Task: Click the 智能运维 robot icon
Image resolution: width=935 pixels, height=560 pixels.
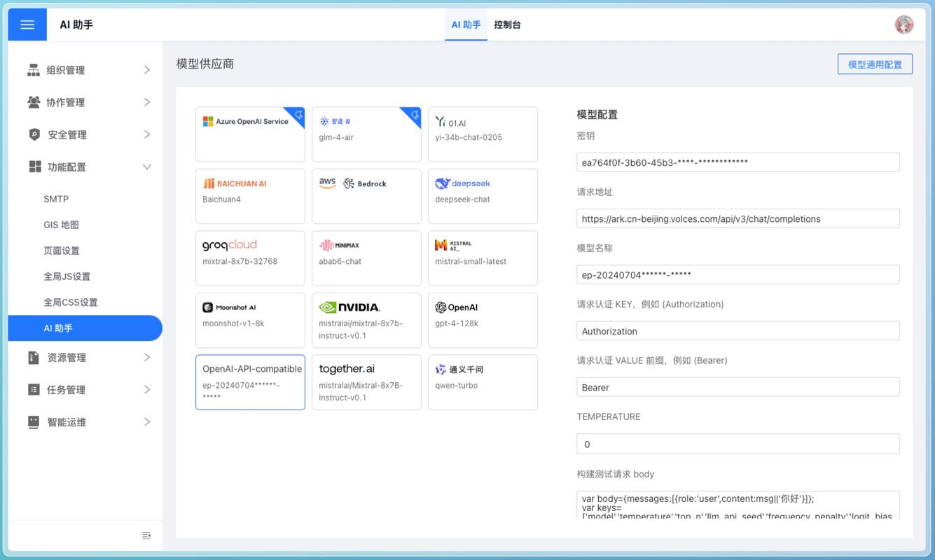Action: pyautogui.click(x=34, y=421)
